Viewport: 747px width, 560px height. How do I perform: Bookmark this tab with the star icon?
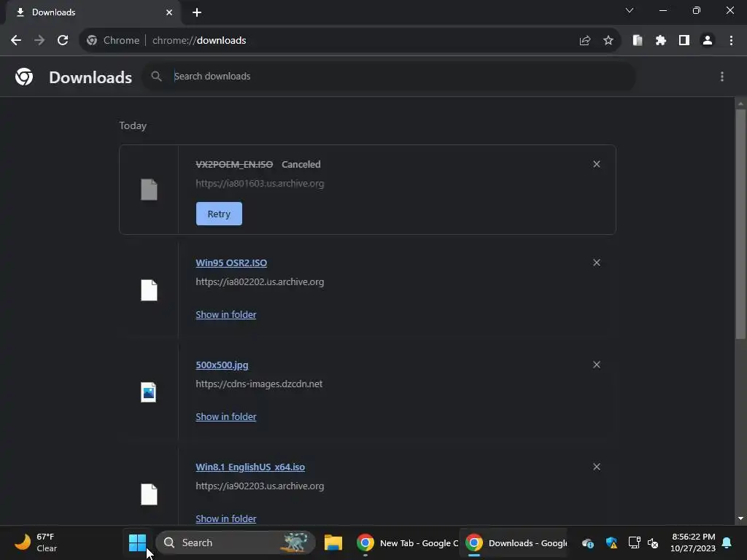click(x=608, y=41)
